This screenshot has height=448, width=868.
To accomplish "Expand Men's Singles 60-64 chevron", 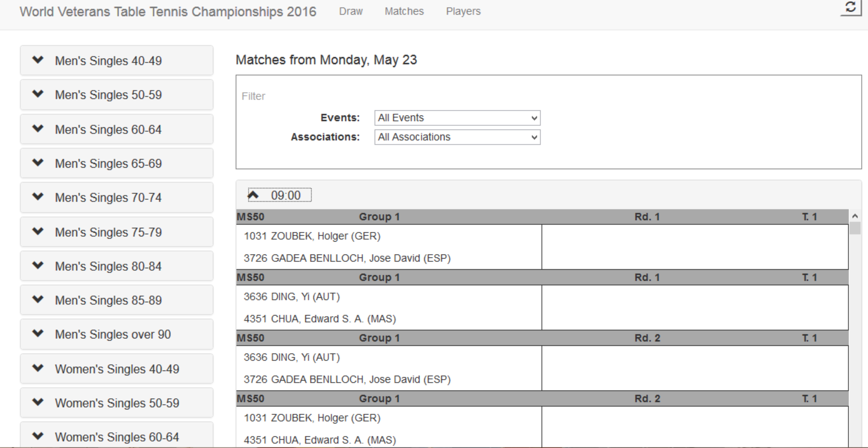I will [38, 129].
